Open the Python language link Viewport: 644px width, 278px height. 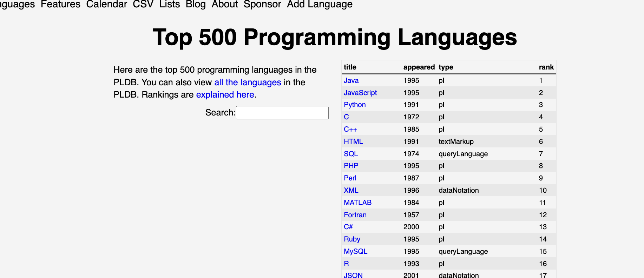point(355,105)
